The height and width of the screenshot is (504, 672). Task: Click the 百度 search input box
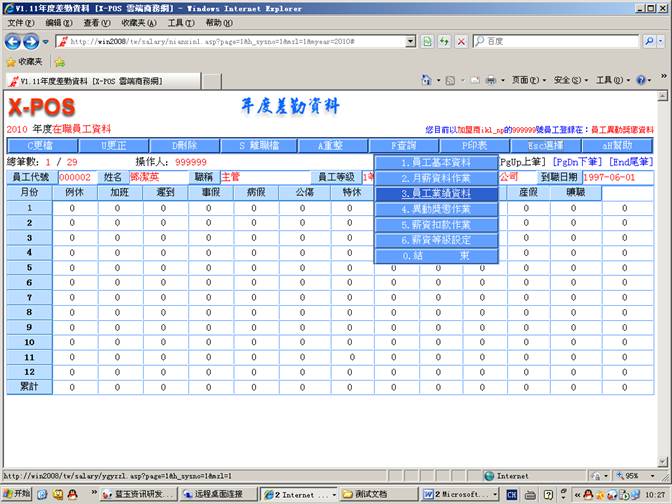pyautogui.click(x=560, y=41)
